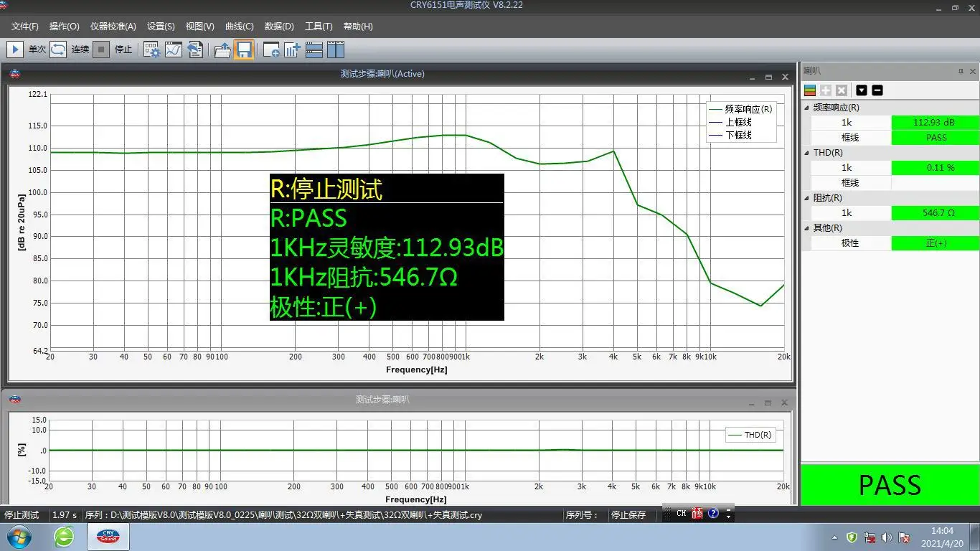This screenshot has width=980, height=551.
Task: Click the curve chart window icon
Action: pos(174,50)
